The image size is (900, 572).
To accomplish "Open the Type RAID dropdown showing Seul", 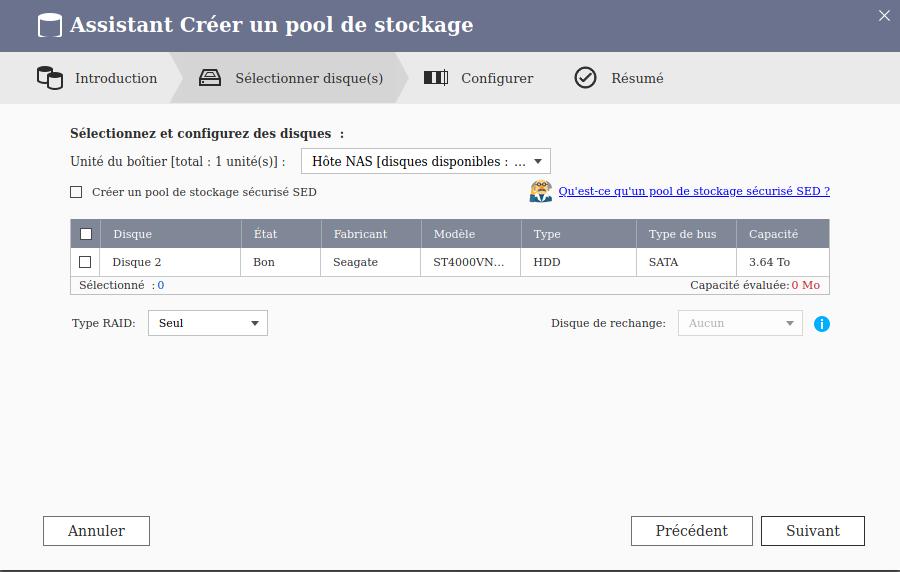I will click(208, 323).
